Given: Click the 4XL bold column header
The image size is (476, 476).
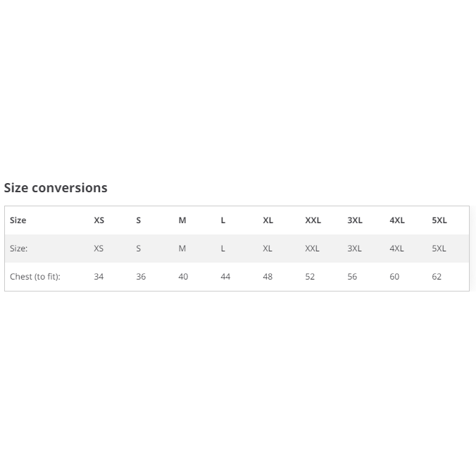Looking at the screenshot, I should 397,220.
